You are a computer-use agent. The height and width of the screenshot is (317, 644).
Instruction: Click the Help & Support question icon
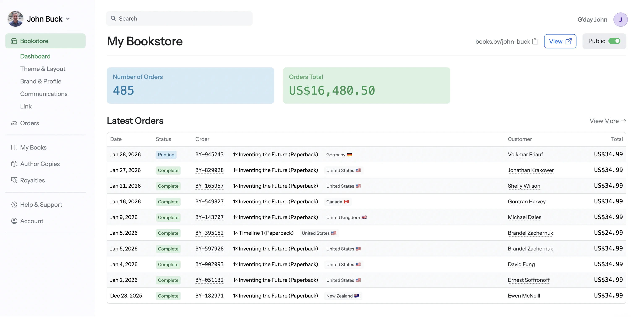(14, 204)
